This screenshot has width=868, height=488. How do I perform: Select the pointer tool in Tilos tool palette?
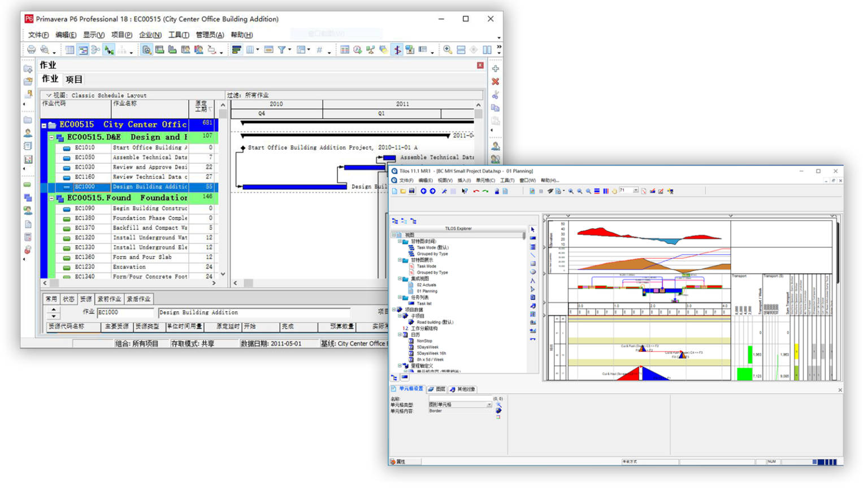pyautogui.click(x=533, y=230)
